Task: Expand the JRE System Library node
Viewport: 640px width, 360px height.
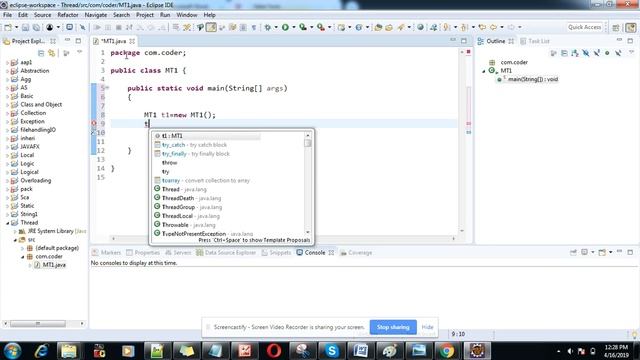Action: [x=15, y=231]
